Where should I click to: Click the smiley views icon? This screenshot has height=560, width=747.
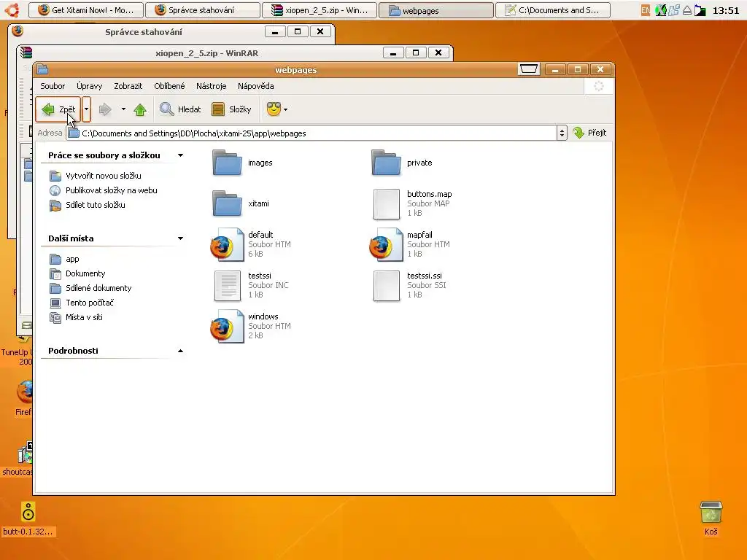274,109
